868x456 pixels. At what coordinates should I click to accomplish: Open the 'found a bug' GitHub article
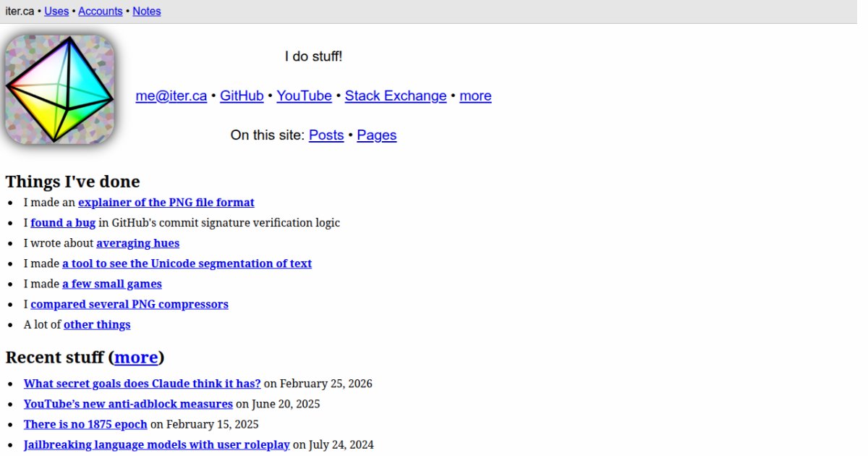coord(63,223)
